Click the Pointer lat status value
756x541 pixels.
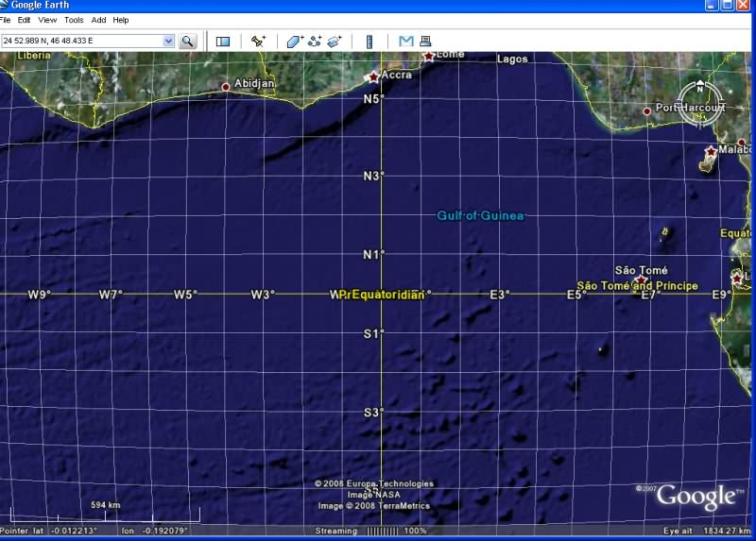point(74,531)
